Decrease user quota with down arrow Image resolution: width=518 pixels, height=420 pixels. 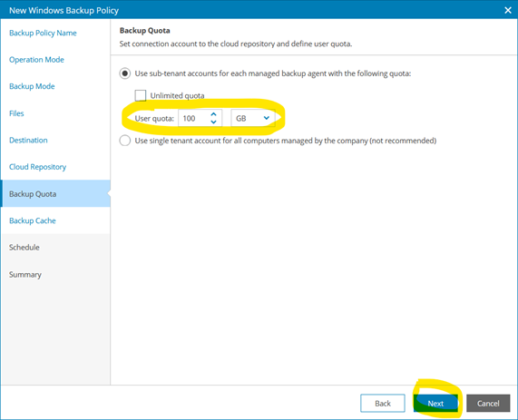coord(213,122)
